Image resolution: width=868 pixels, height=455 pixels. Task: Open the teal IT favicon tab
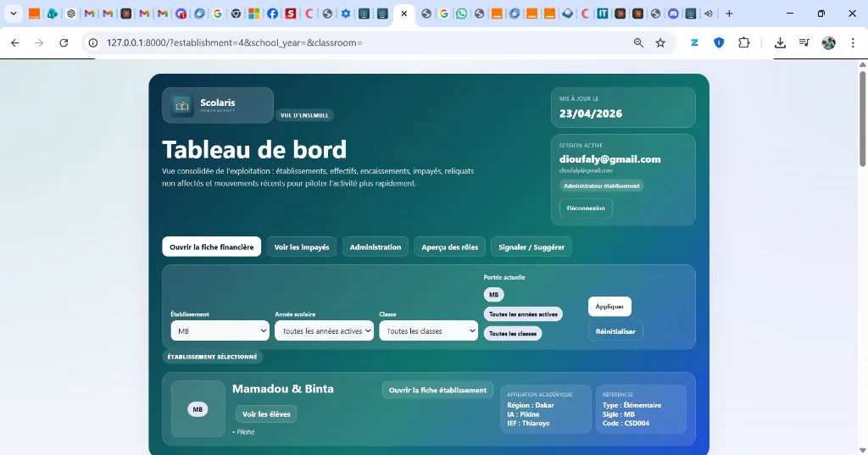[x=603, y=14]
